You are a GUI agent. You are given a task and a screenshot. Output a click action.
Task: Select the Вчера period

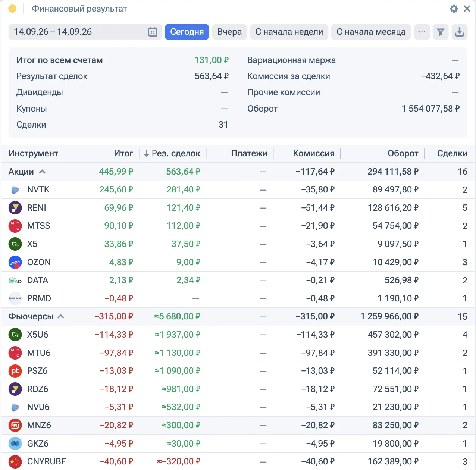click(x=229, y=32)
